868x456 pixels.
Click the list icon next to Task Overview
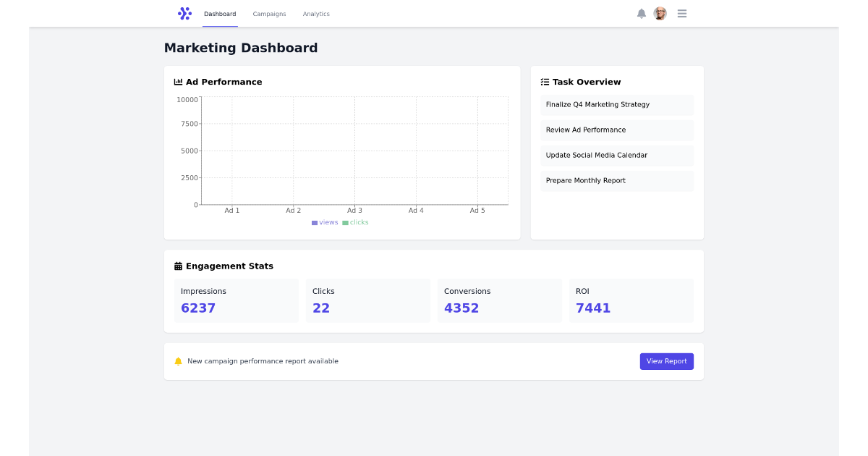click(545, 82)
